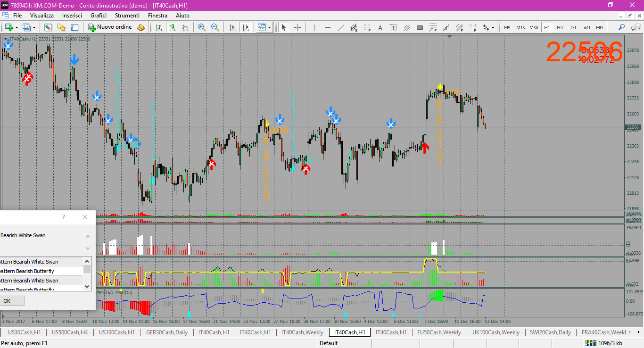The width and height of the screenshot is (644, 348).
Task: Select the rectangle shape tool
Action: (420, 27)
